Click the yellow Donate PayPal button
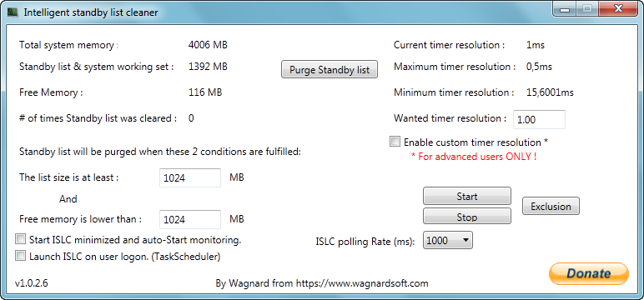Screen dimensions: 644x300 [589, 273]
